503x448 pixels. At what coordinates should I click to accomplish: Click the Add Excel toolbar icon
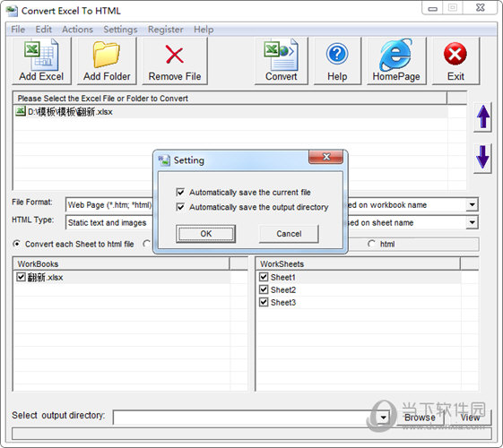41,54
